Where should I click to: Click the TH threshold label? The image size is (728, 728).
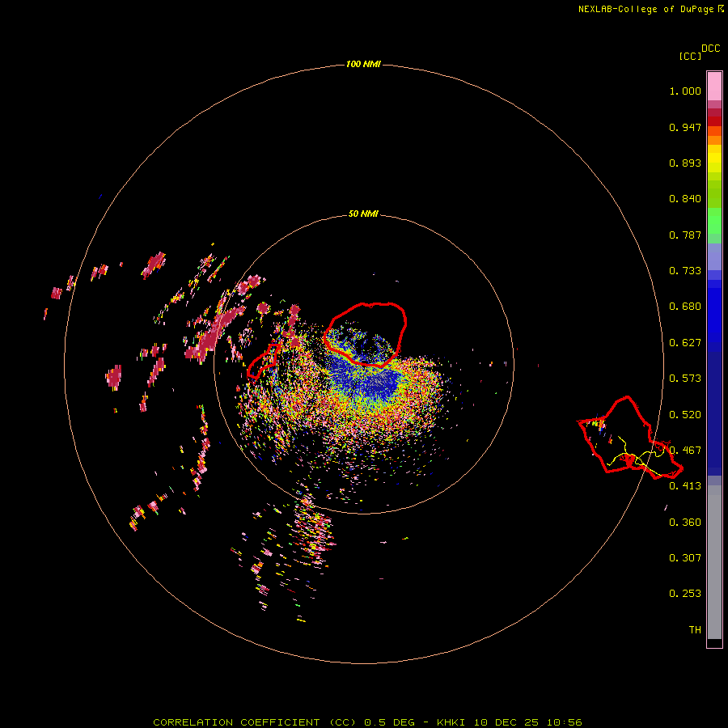[695, 630]
